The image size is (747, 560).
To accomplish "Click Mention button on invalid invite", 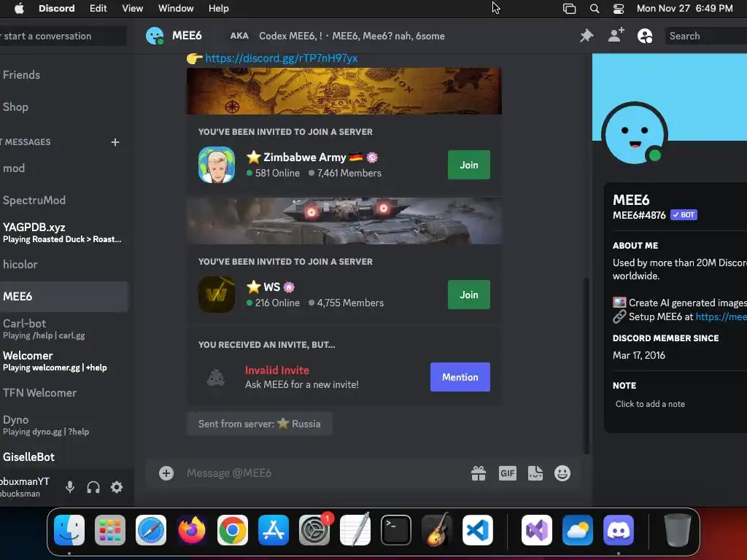I will click(x=460, y=377).
